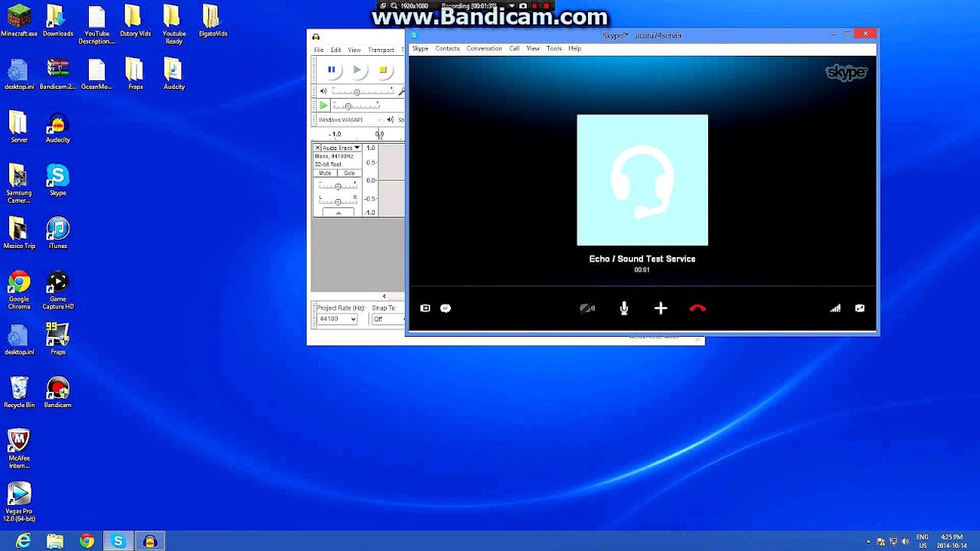
Task: Mute the Audacity Audio Track
Action: click(x=325, y=173)
